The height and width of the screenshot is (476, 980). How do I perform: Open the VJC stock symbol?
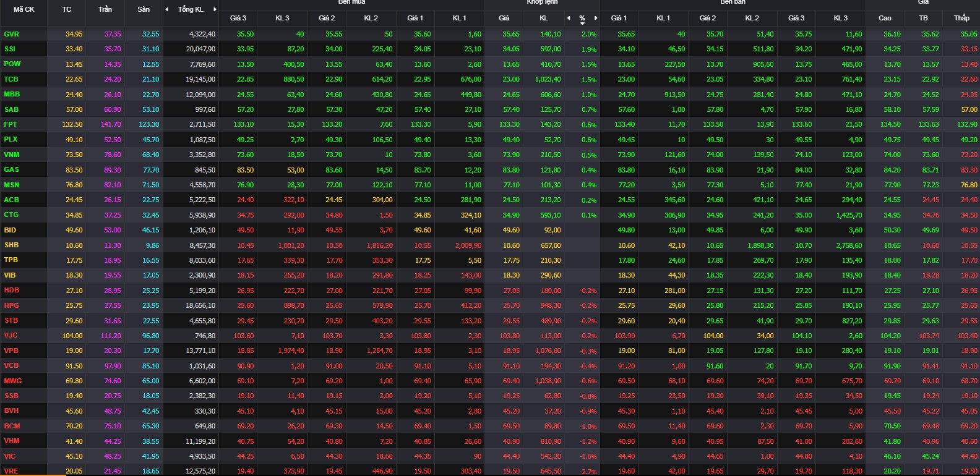(11, 335)
